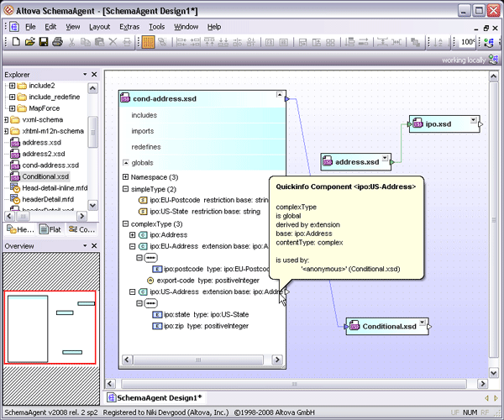Image resolution: width=504 pixels, height=420 pixels.
Task: Create a new design with New icon
Action: tap(16, 42)
